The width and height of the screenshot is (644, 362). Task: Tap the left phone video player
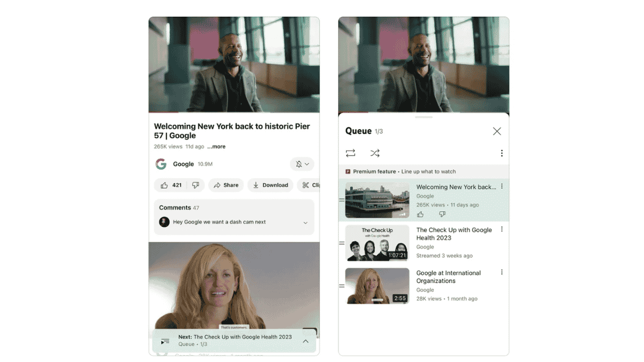click(x=234, y=65)
